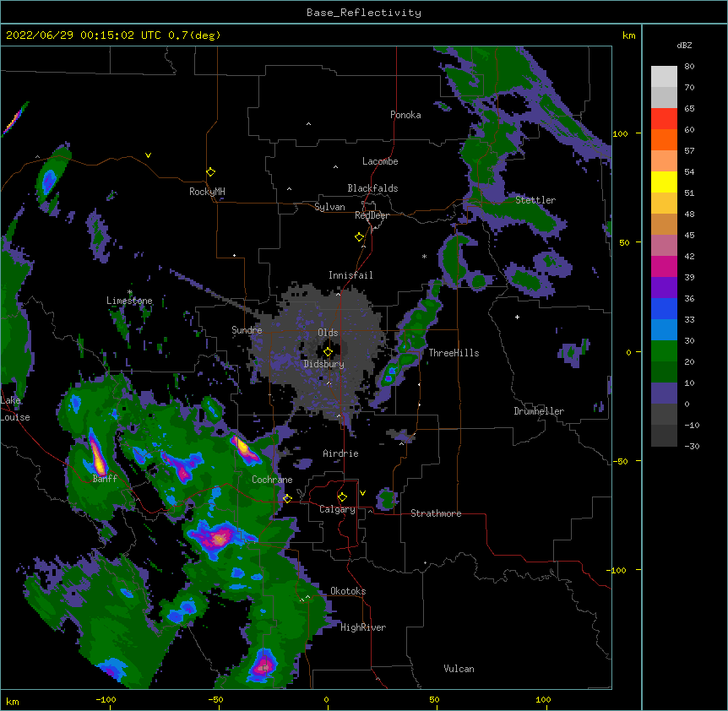Click the Okotoks city label

click(348, 591)
